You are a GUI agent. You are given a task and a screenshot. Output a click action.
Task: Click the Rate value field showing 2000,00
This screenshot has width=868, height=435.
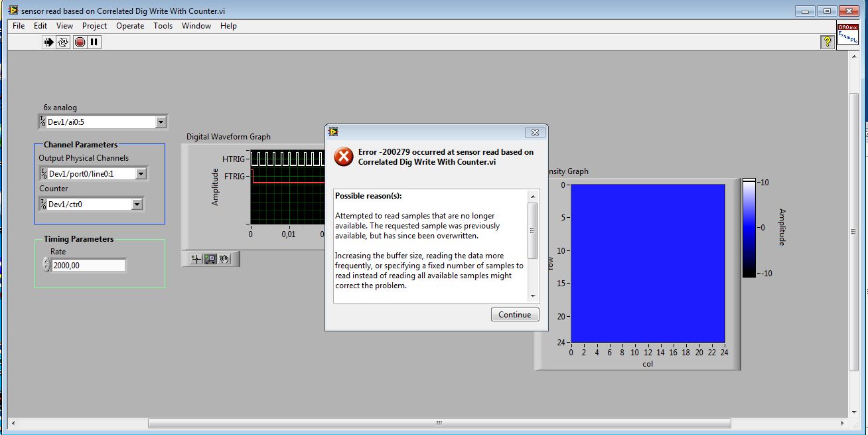click(88, 265)
